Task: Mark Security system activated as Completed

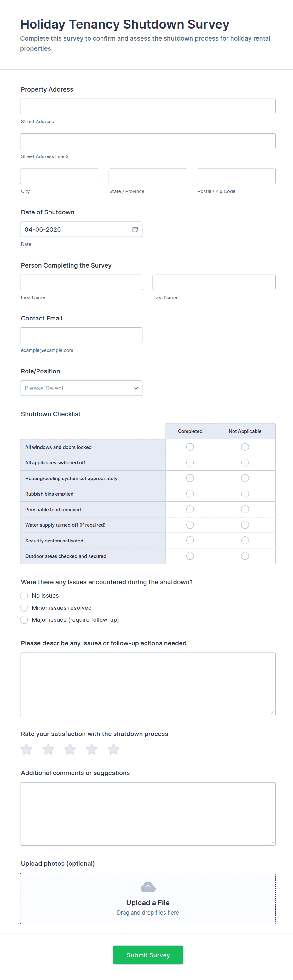Action: pyautogui.click(x=190, y=541)
